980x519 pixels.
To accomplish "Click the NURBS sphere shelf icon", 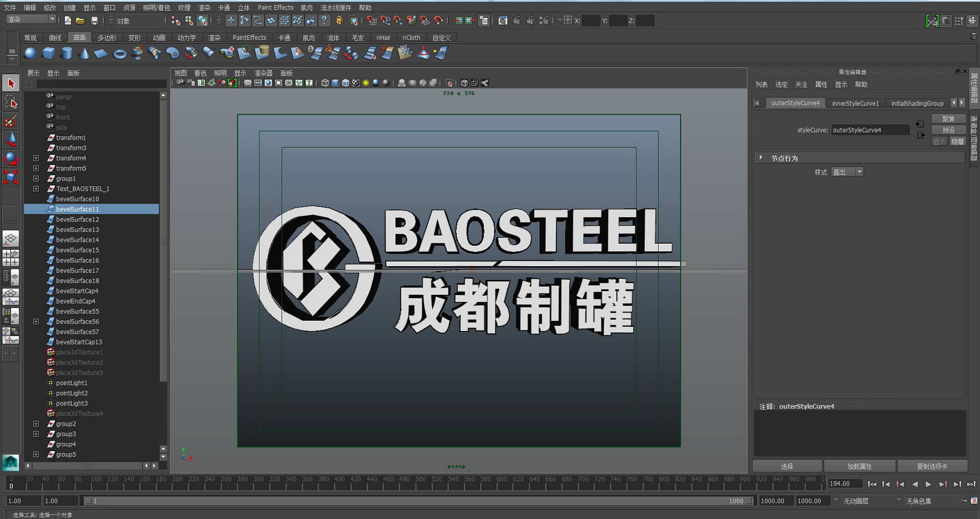I will pyautogui.click(x=31, y=53).
